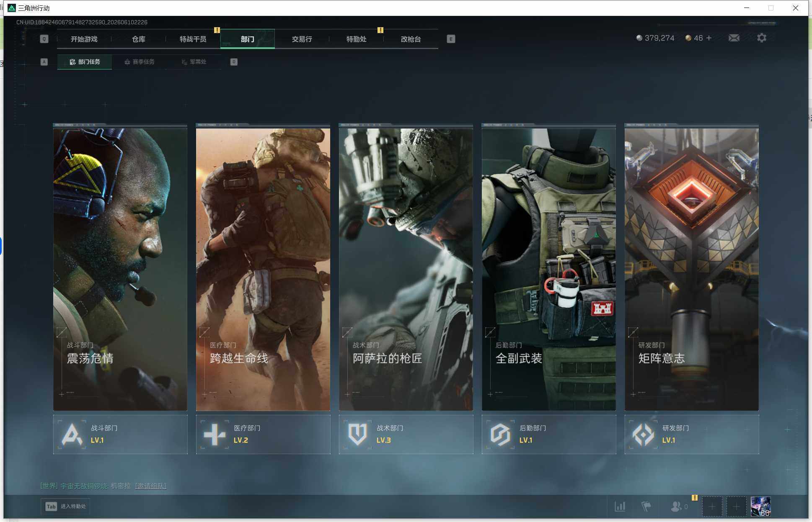Click the E key hint icon
The width and height of the screenshot is (812, 522).
tap(451, 39)
